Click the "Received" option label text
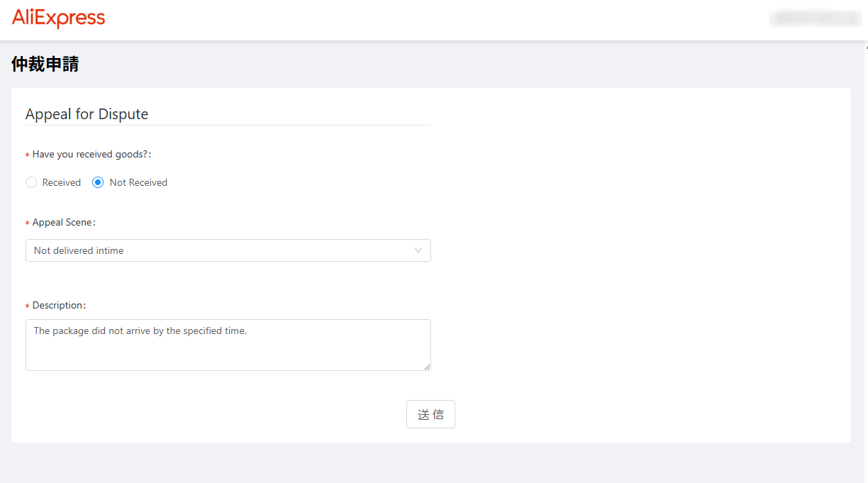The image size is (868, 483). point(62,182)
